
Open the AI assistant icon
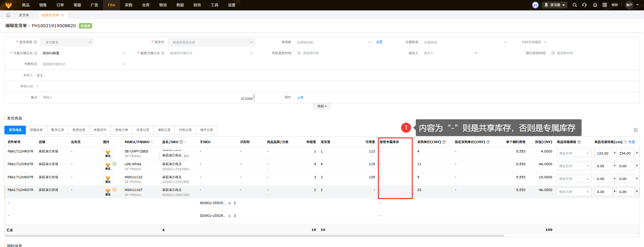pyautogui.click(x=535, y=5)
